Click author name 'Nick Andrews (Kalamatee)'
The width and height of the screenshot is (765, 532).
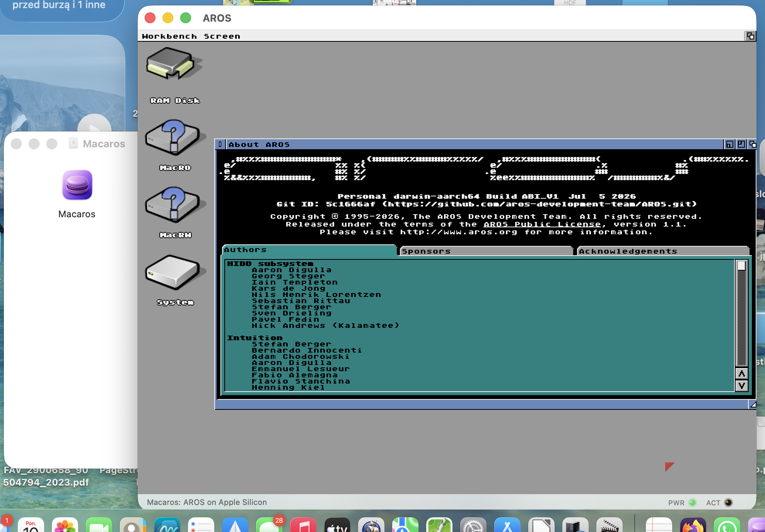(326, 326)
